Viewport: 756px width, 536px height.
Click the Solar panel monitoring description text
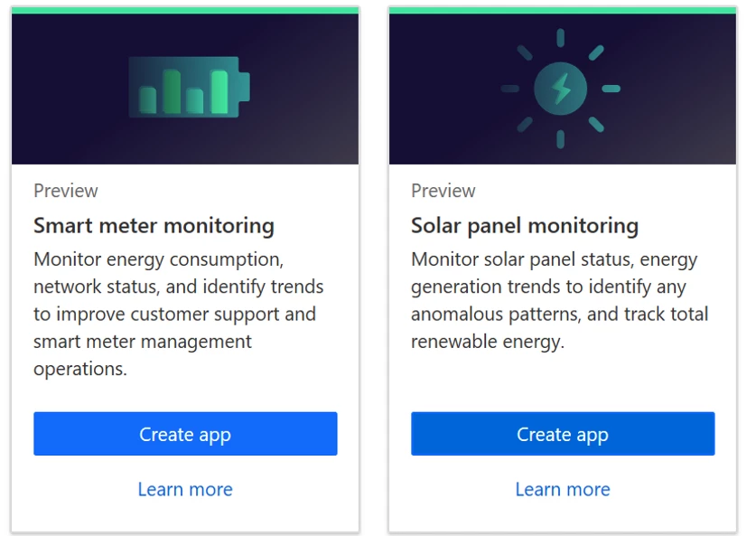click(559, 300)
